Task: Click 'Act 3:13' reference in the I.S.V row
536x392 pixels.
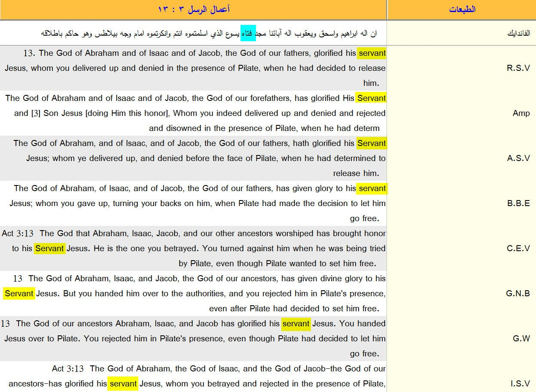Action: click(68, 369)
